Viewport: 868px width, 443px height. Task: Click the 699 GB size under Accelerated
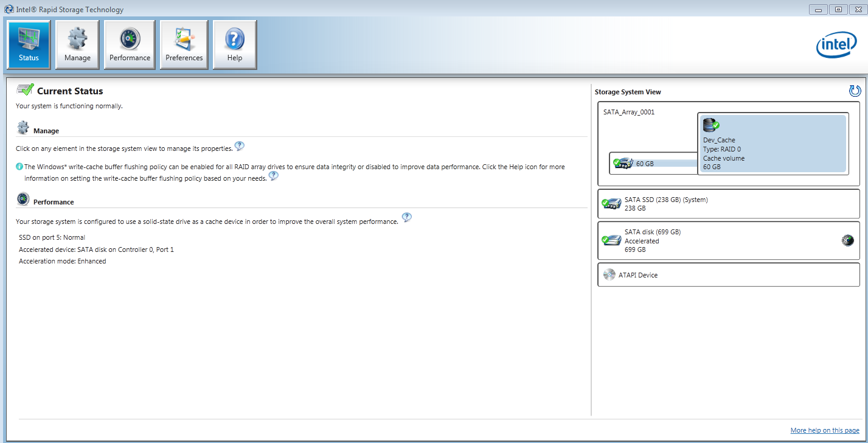(x=635, y=249)
